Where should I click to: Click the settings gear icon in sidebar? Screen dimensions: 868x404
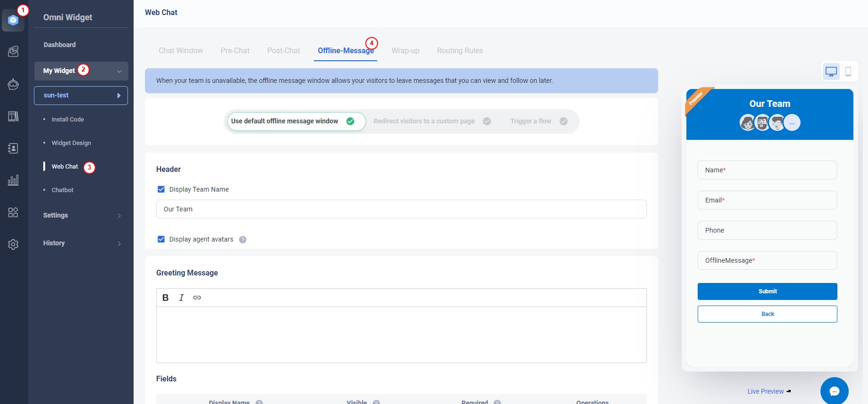click(x=13, y=244)
